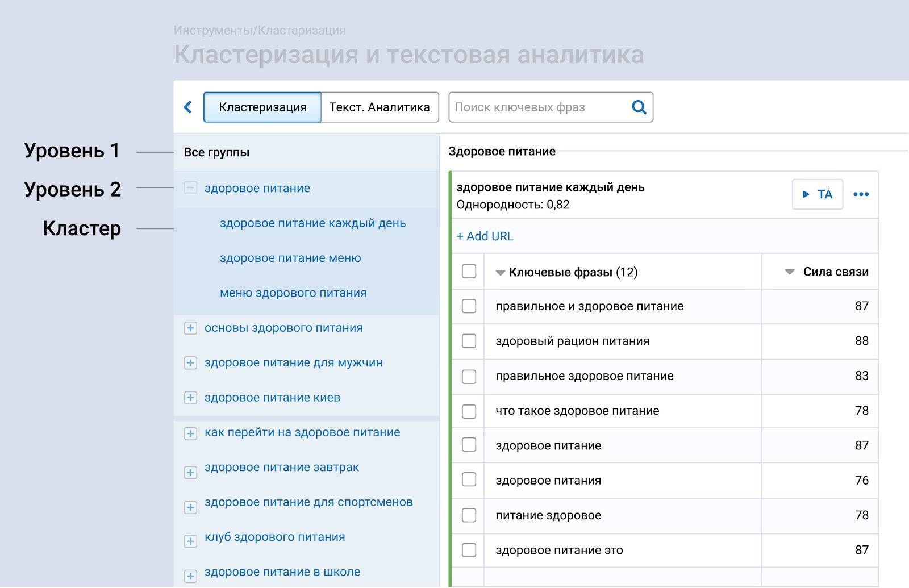Click the search magnifier icon
Screen dimensions: 909x588
click(x=639, y=107)
